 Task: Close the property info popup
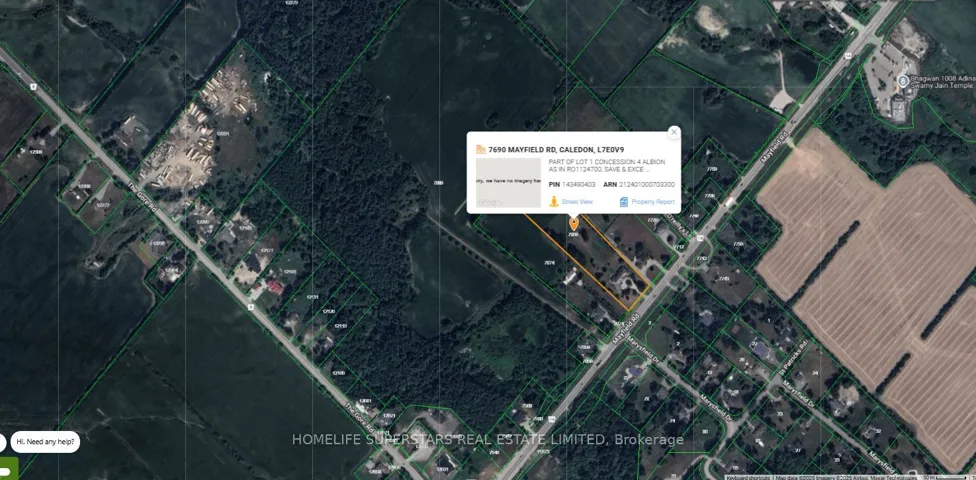(x=674, y=132)
